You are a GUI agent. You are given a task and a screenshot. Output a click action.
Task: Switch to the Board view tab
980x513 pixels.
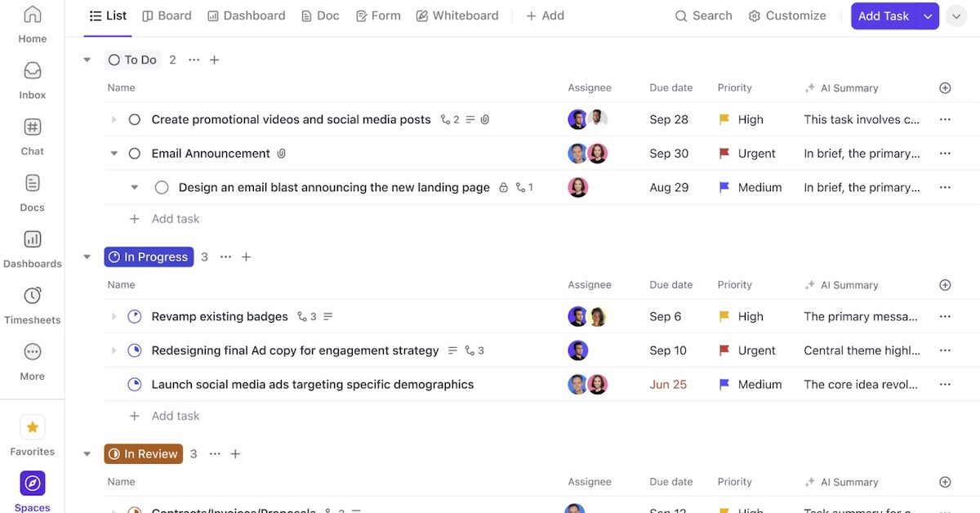click(167, 16)
